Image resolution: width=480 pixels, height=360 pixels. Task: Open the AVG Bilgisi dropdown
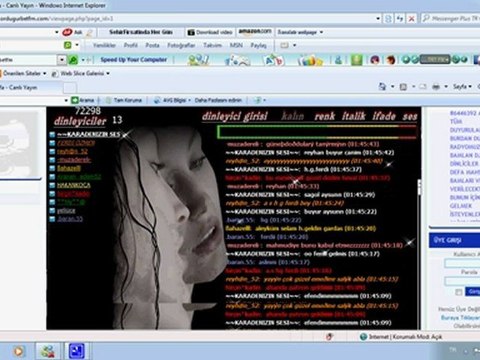click(x=172, y=100)
